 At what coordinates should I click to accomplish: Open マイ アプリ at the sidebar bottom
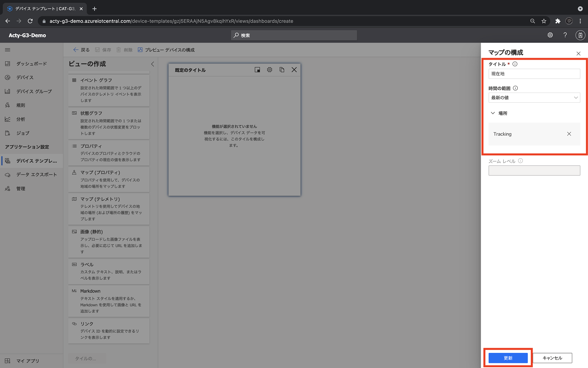tap(31, 361)
